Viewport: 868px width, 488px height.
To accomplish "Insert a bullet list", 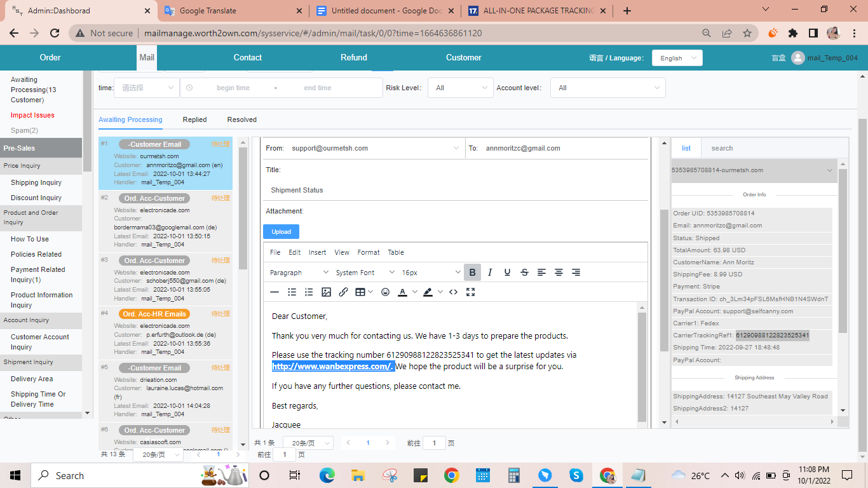I will pyautogui.click(x=292, y=292).
